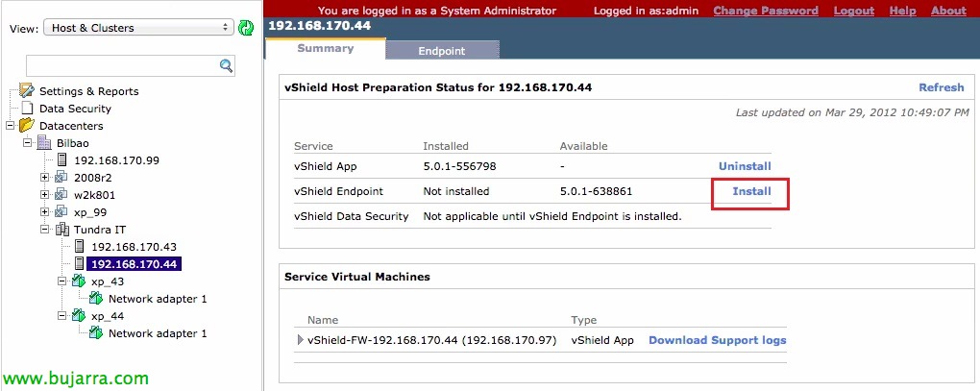
Task: Click installed version 5.0.1-556798
Action: pos(459,167)
